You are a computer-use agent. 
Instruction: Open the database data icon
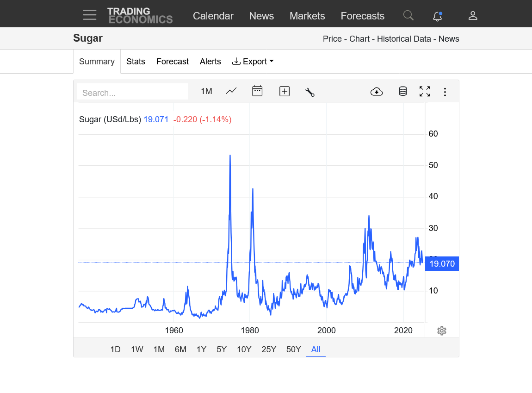(403, 92)
